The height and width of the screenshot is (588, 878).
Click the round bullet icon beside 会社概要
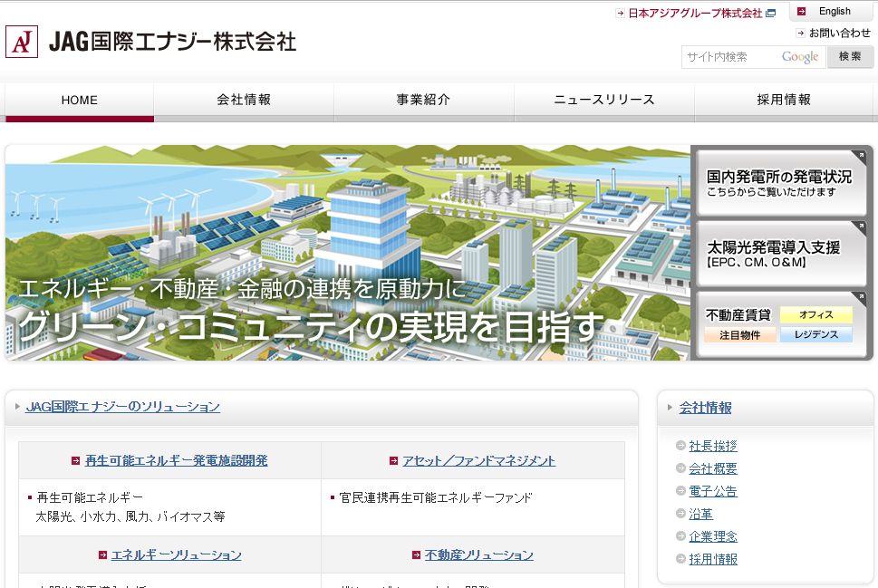click(x=680, y=468)
